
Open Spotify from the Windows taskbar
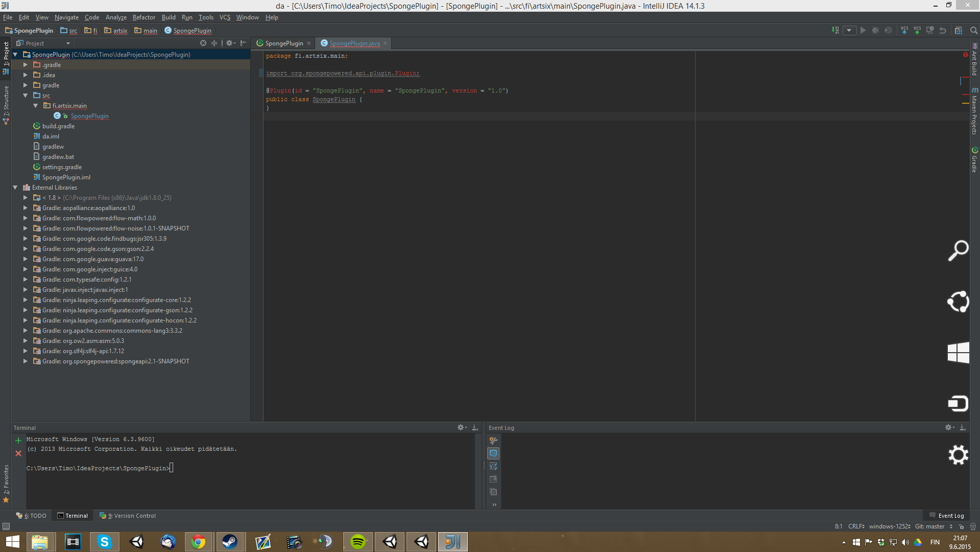(358, 541)
